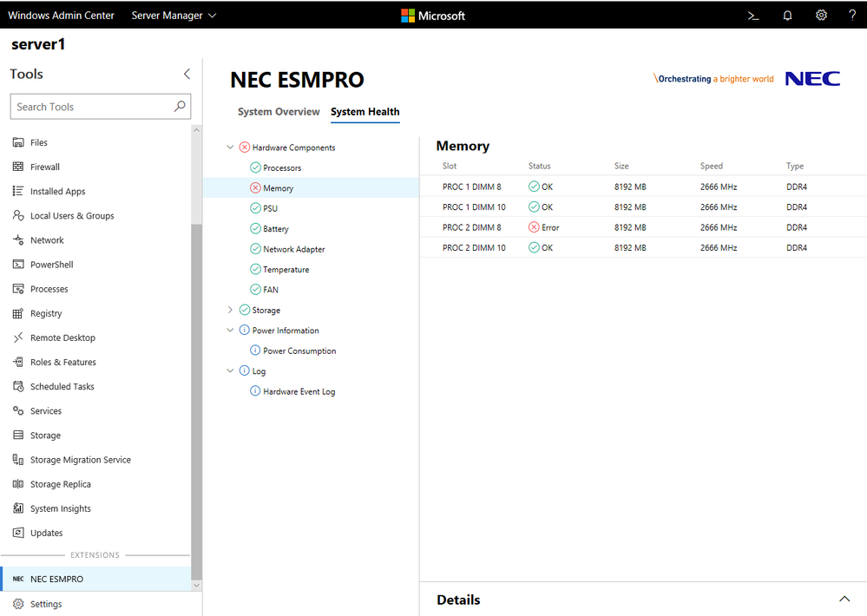Click Windows Admin Center title link
867x616 pixels.
point(61,16)
